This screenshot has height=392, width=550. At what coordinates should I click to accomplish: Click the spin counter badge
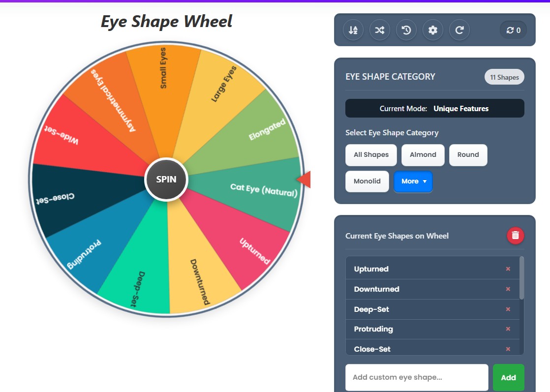pos(513,30)
